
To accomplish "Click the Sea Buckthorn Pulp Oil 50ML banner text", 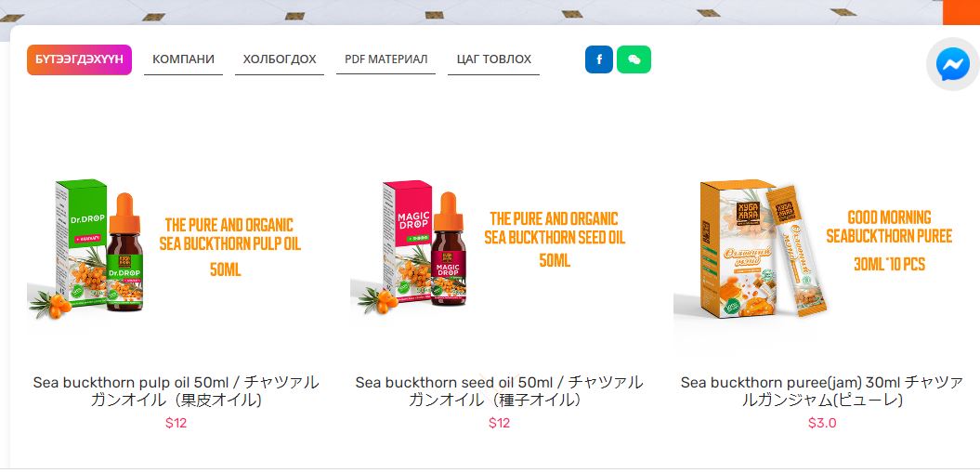I will tap(229, 246).
